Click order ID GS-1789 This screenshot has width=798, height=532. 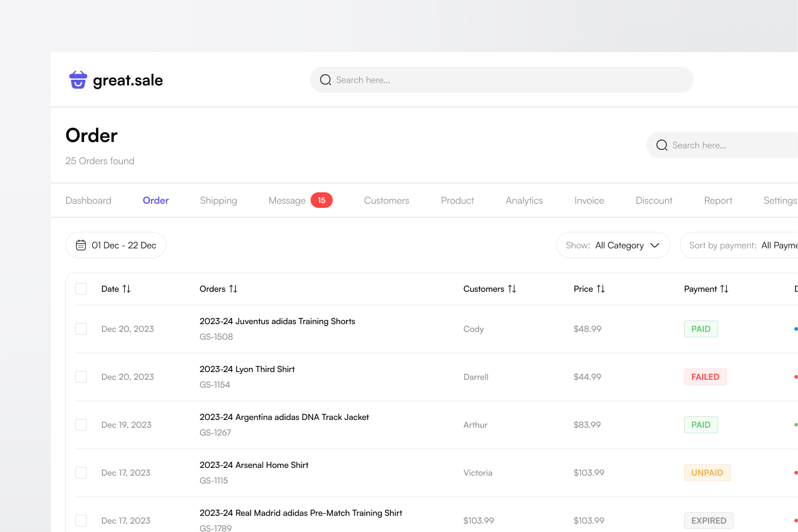216,528
